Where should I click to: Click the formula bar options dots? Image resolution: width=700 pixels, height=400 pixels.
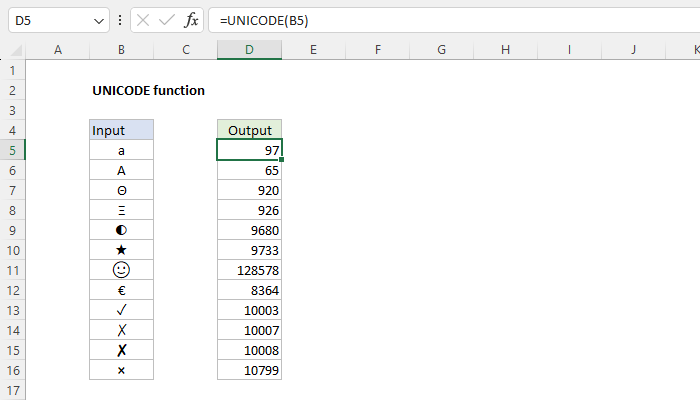[120, 20]
